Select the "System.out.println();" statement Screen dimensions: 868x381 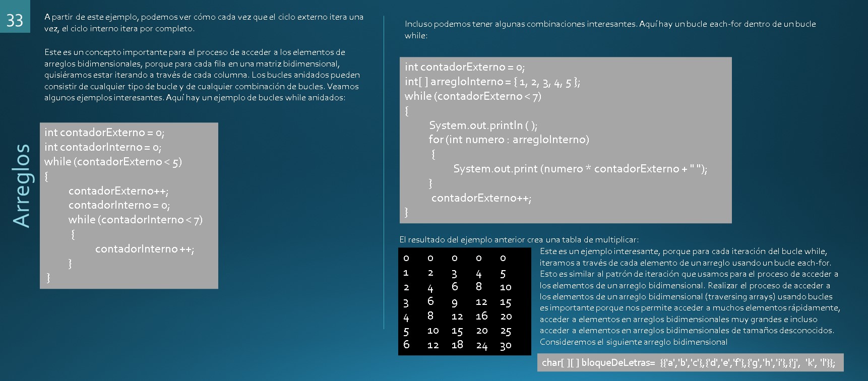click(x=483, y=125)
